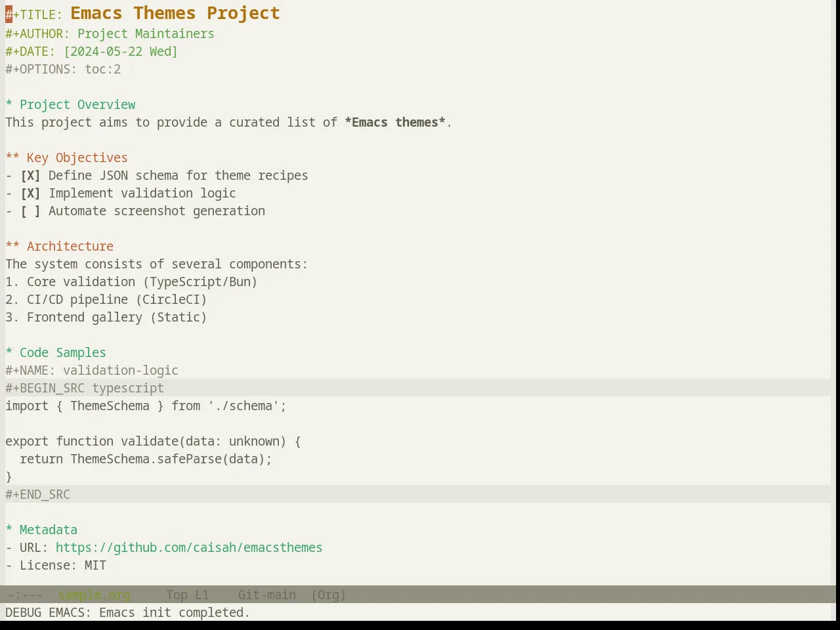
Task: Click the import ThemeSchema code line
Action: [146, 406]
